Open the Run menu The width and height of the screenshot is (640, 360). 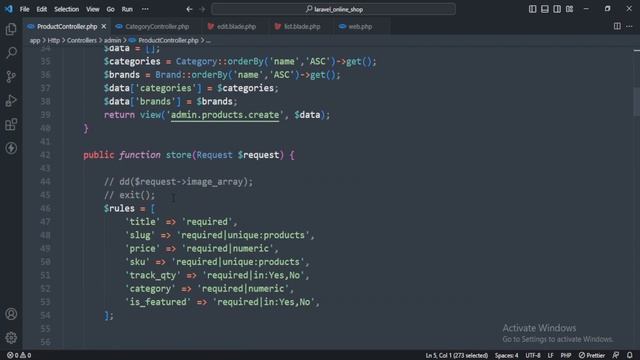(127, 9)
